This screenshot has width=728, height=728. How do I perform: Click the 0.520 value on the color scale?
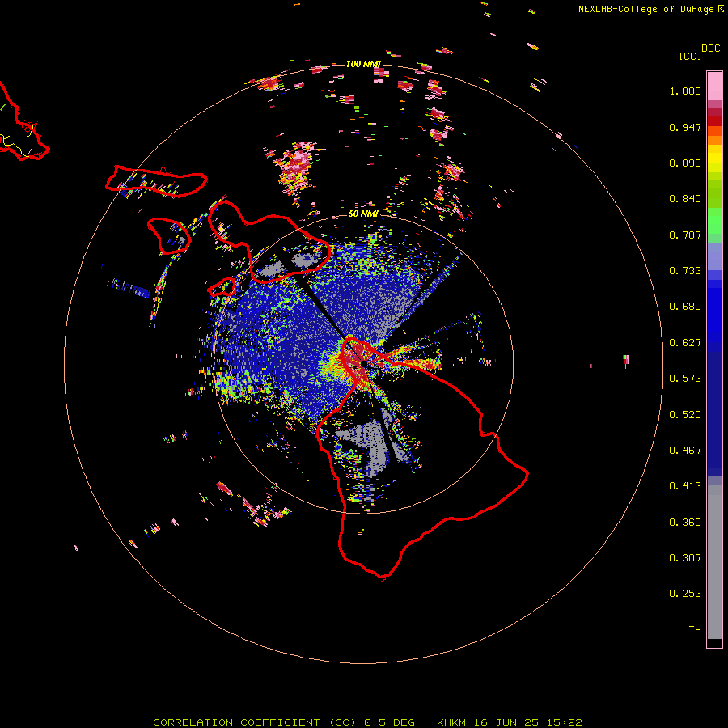click(685, 415)
